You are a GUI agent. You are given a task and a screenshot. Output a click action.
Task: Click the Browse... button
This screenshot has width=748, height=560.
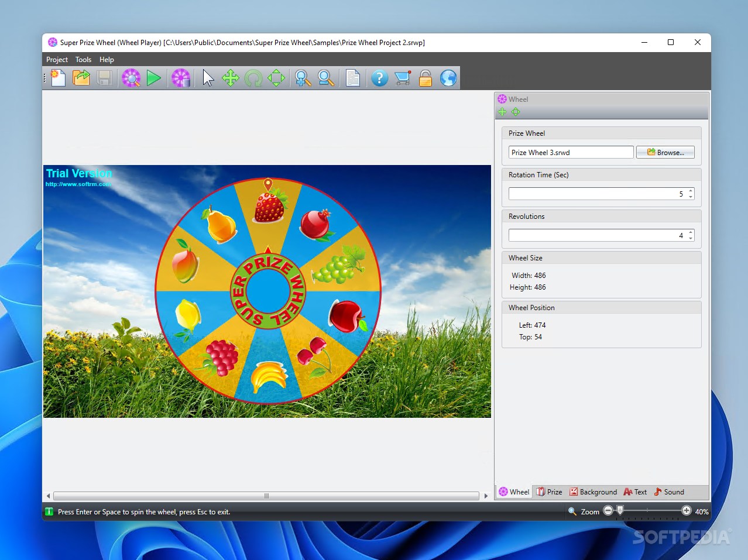tap(665, 152)
